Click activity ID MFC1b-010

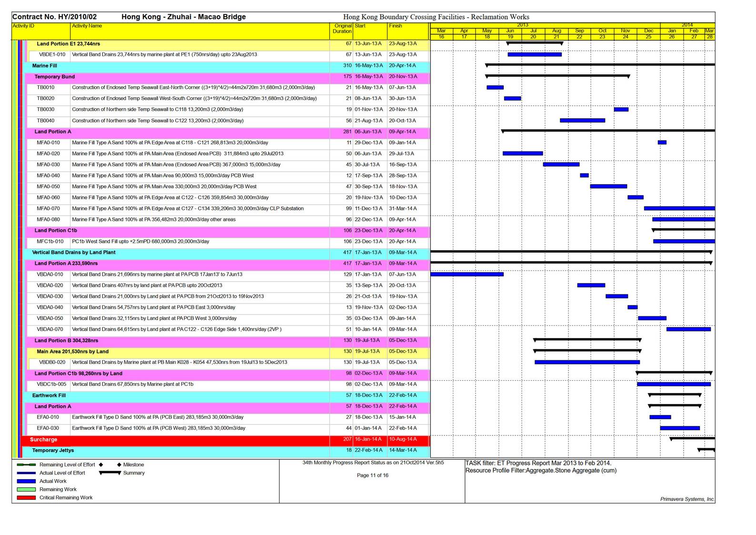pos(50,242)
